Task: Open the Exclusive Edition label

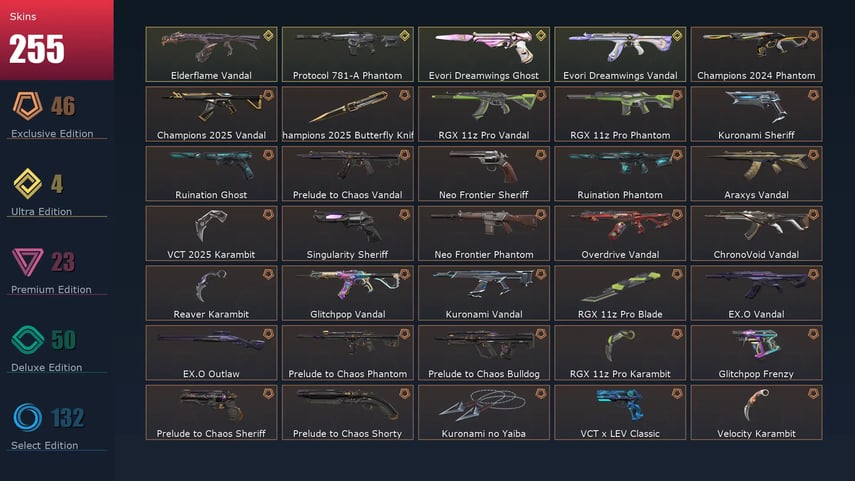Action: click(x=52, y=134)
